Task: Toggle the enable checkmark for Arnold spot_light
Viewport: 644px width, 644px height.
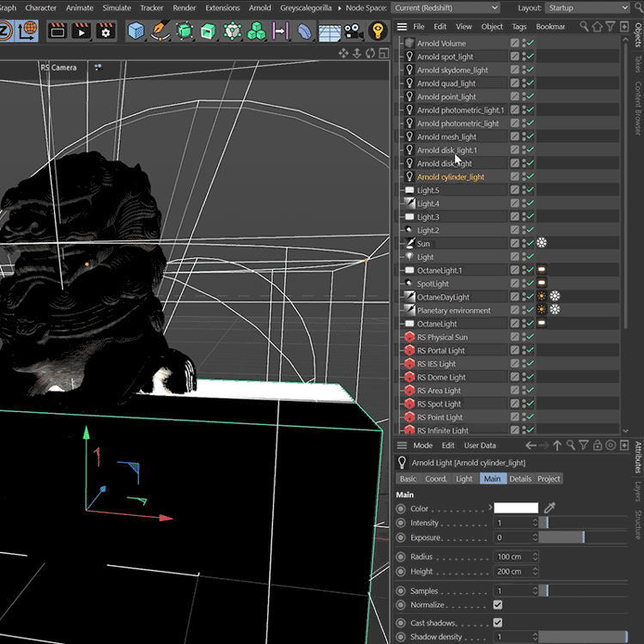Action: 532,57
